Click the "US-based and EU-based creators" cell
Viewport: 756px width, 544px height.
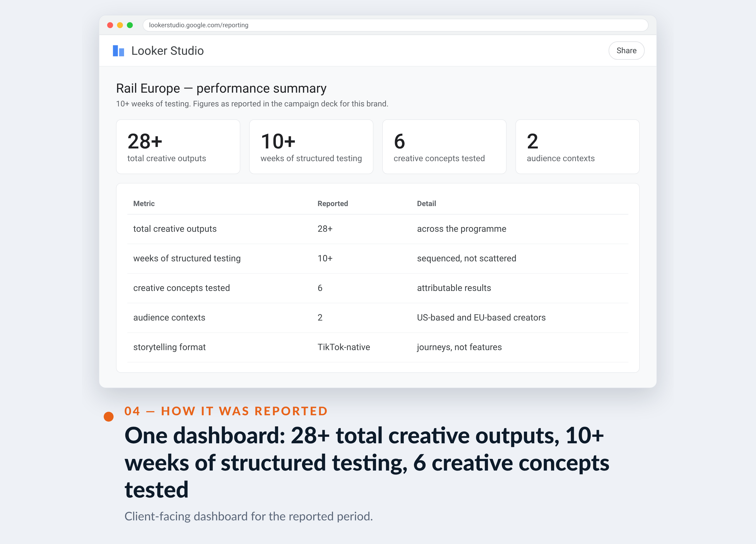click(481, 318)
